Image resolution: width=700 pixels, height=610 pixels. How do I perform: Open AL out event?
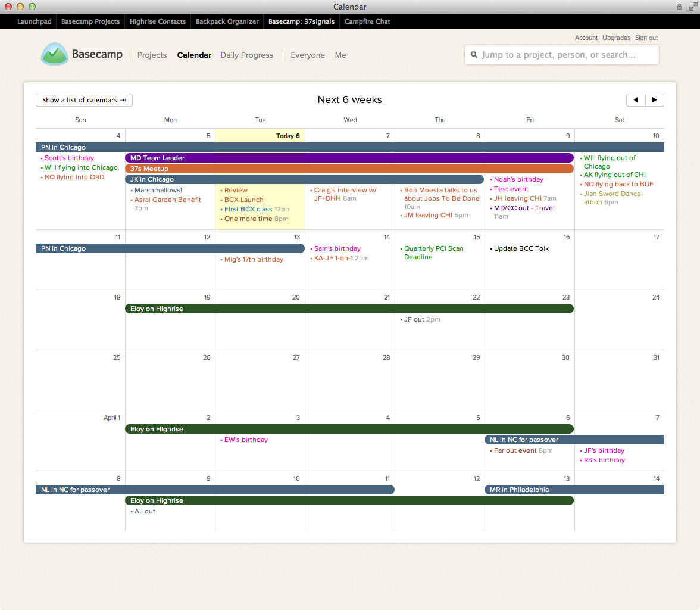click(145, 511)
